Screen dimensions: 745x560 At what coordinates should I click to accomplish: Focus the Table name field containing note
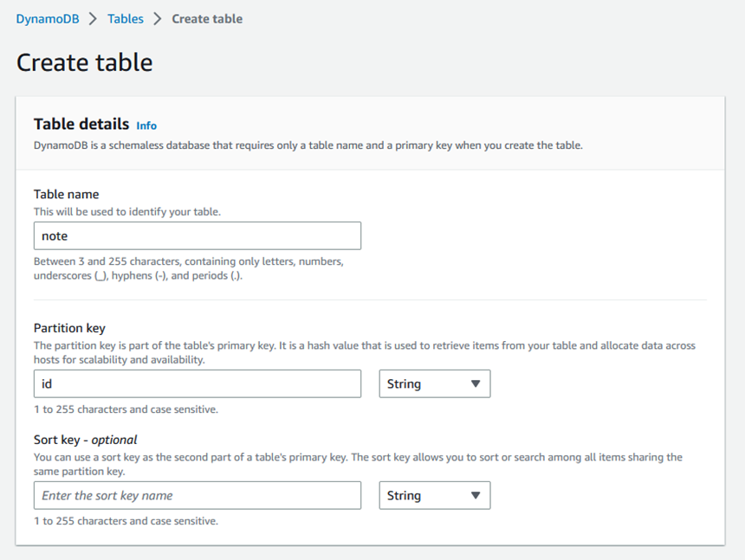[198, 236]
